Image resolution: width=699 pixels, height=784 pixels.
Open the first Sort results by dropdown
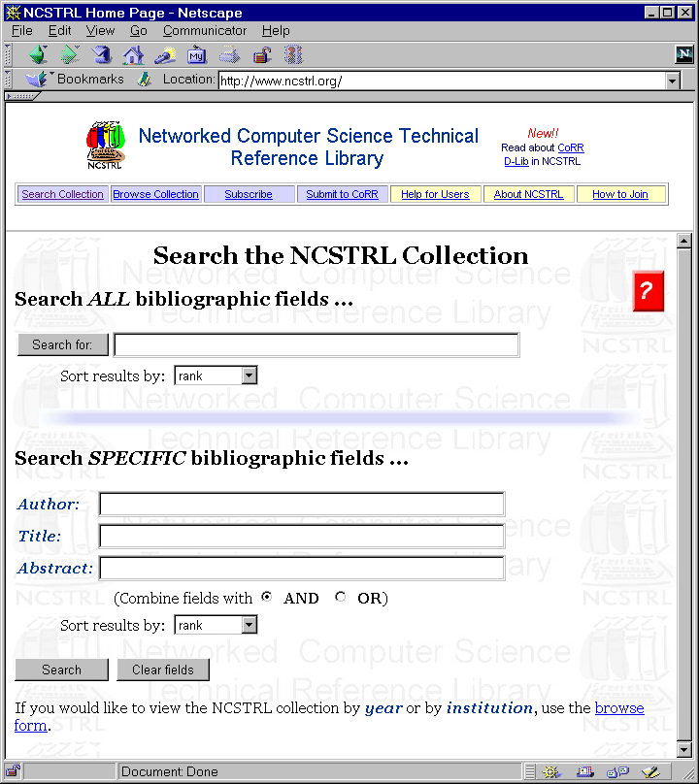[249, 376]
